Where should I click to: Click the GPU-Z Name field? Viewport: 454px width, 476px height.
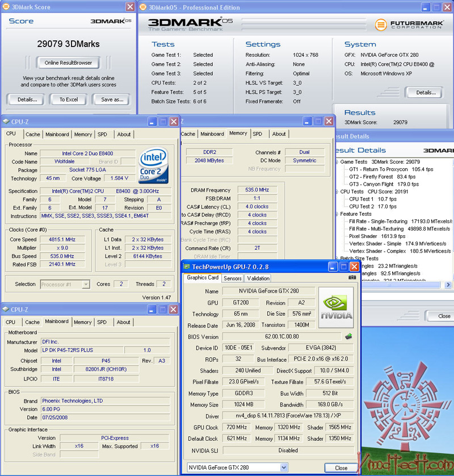(x=268, y=291)
